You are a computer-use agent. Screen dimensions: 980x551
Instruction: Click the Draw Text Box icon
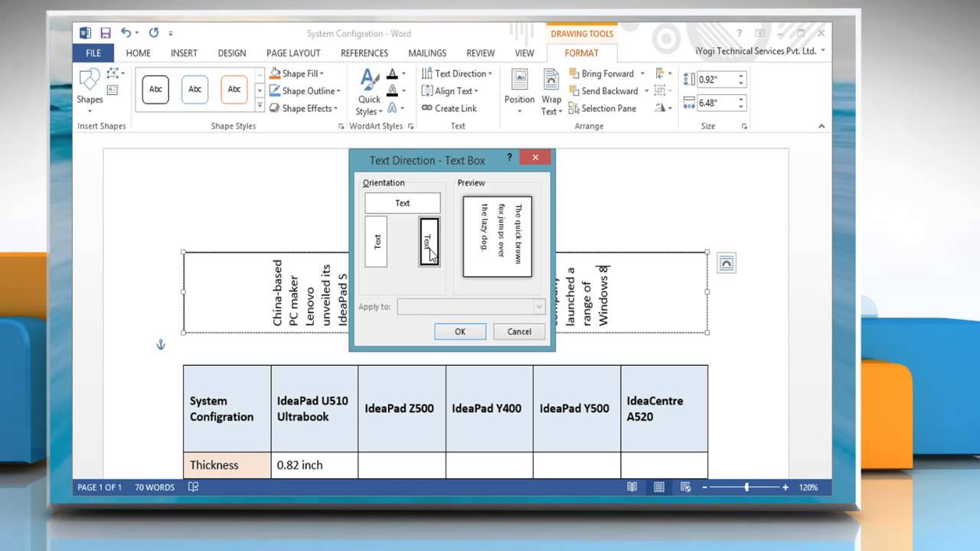click(x=113, y=90)
